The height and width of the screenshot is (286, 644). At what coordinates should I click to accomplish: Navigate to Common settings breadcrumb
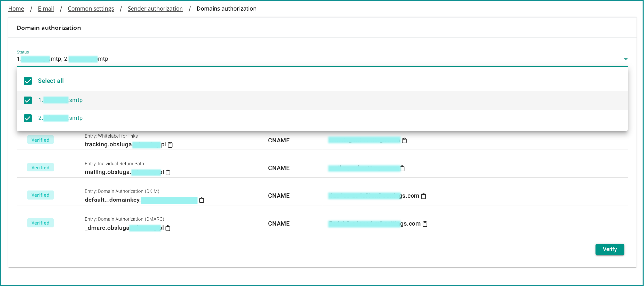click(x=91, y=9)
